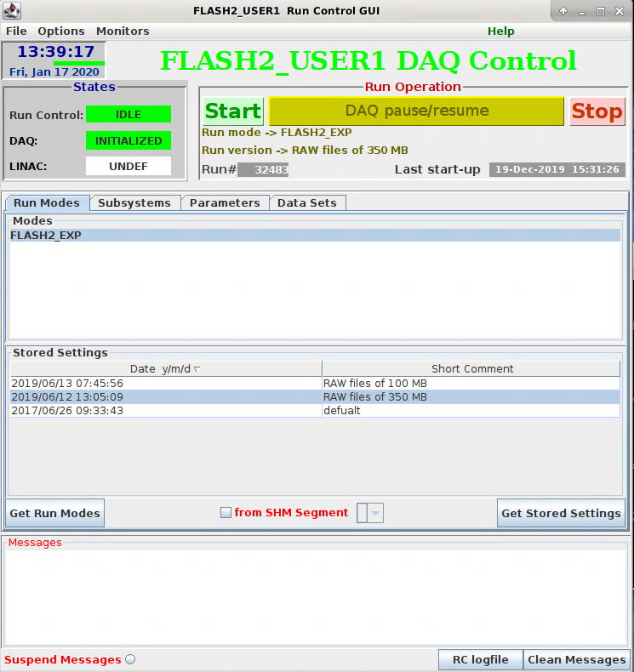Click the Last start-up timestamp field
The width and height of the screenshot is (634, 672).
point(557,169)
